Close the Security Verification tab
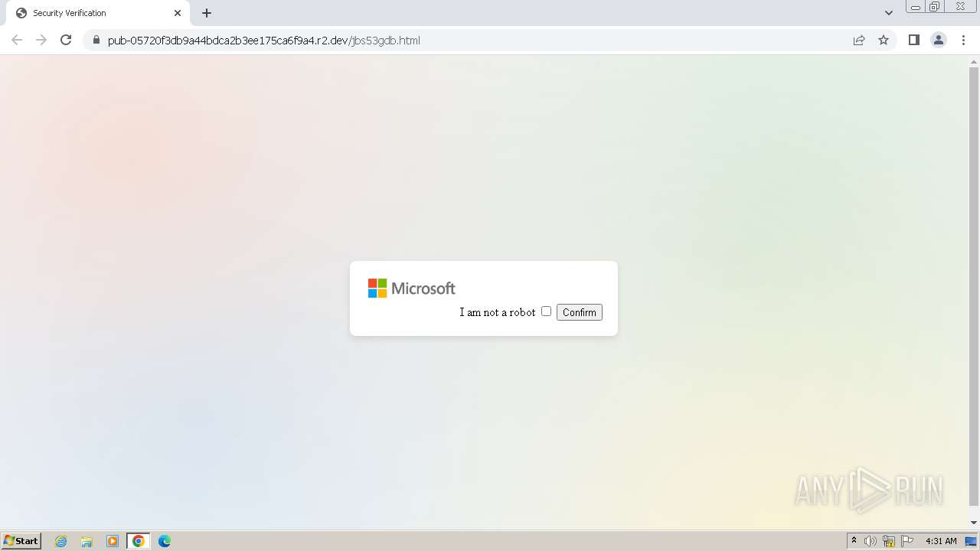The height and width of the screenshot is (551, 980). click(178, 13)
